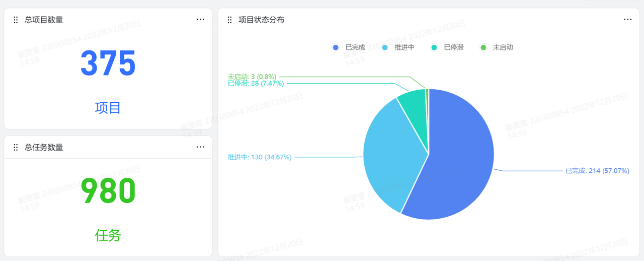Click drag handle icon of 总任务数量 card

[16, 147]
